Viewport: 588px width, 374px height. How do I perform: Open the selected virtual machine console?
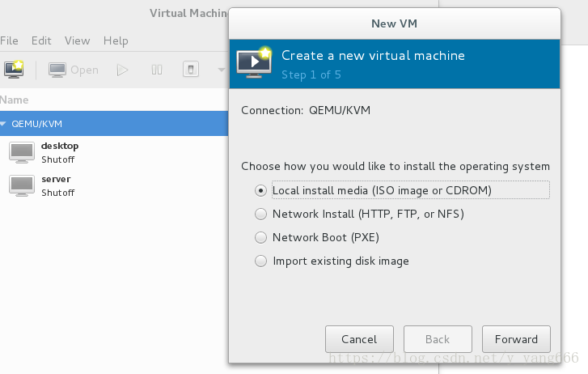coord(74,70)
